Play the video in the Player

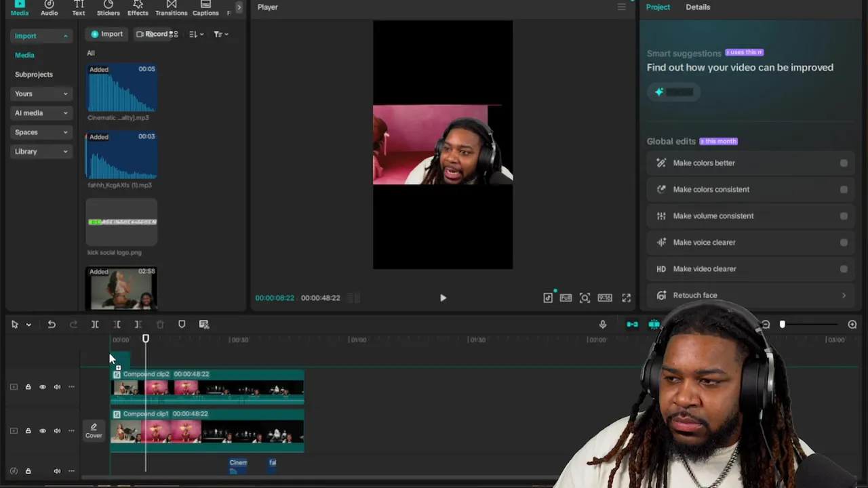(x=443, y=298)
